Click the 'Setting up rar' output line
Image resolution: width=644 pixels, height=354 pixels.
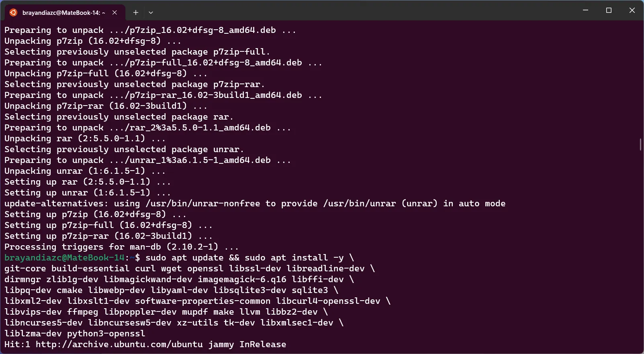click(88, 182)
